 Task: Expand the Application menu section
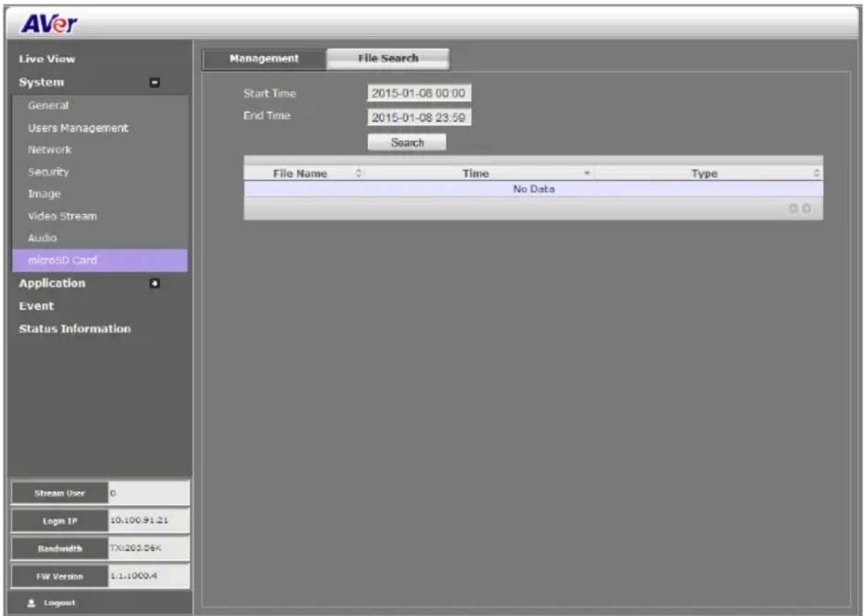click(155, 283)
